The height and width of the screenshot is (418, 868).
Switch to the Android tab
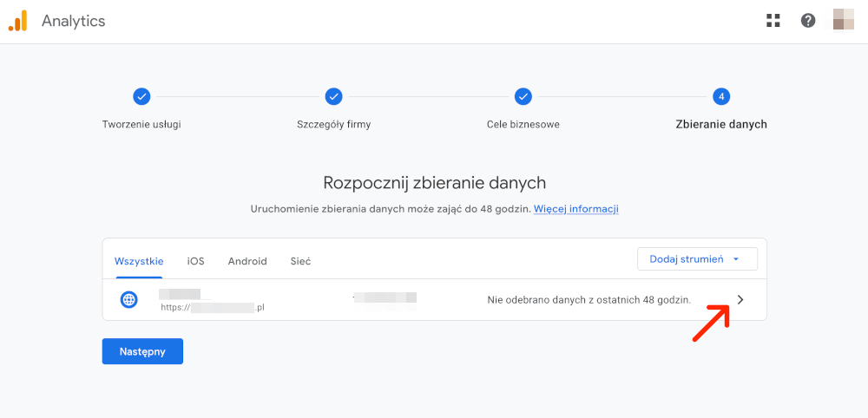[x=247, y=261]
